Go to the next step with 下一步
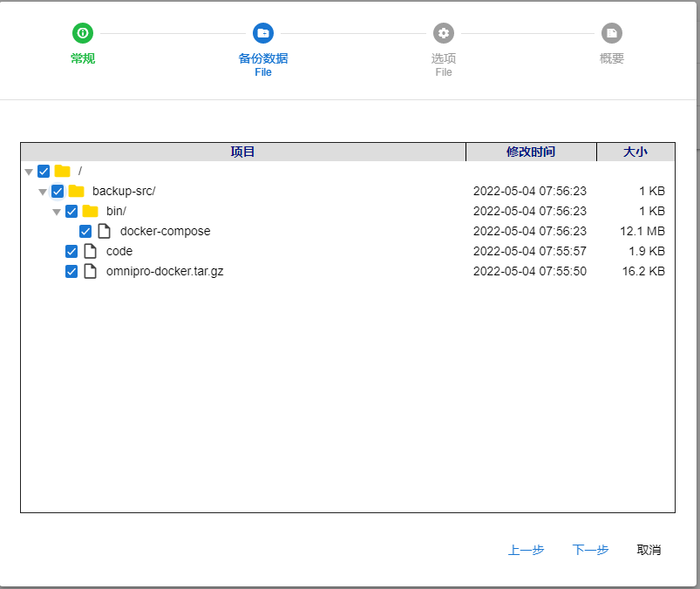 pos(590,550)
